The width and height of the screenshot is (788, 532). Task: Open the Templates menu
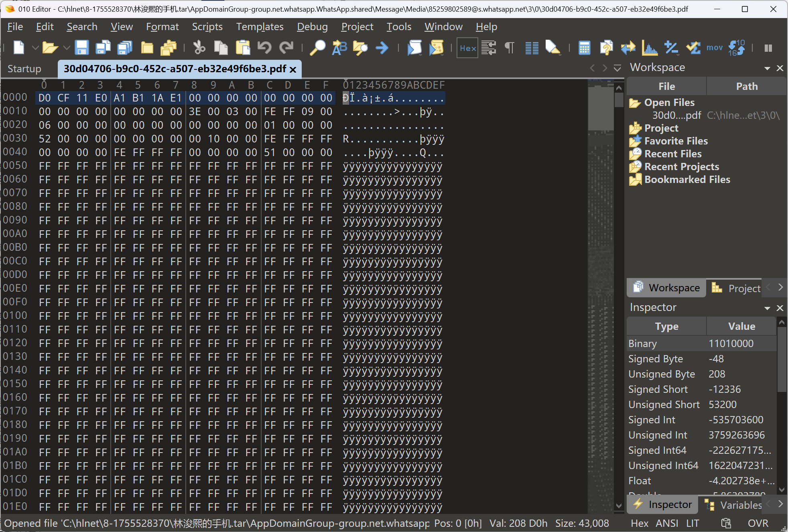pos(260,27)
